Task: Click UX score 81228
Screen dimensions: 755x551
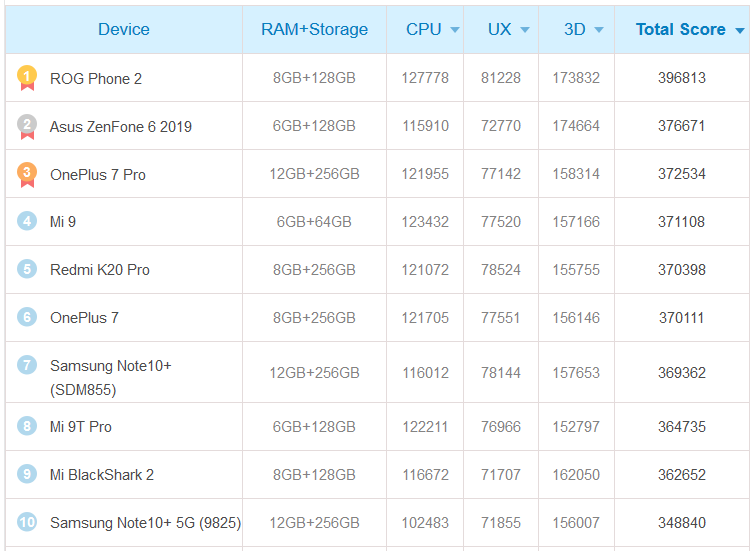Action: point(501,78)
